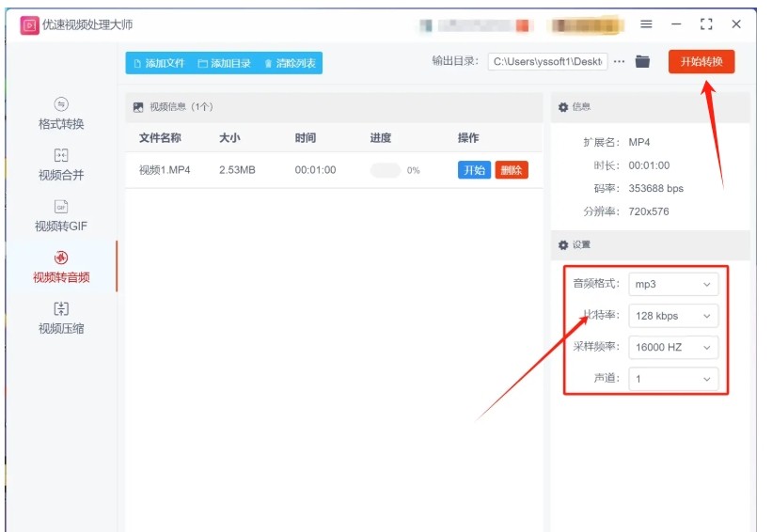Switch to 视频转音频 in sidebar
This screenshot has width=772, height=532.
click(61, 258)
